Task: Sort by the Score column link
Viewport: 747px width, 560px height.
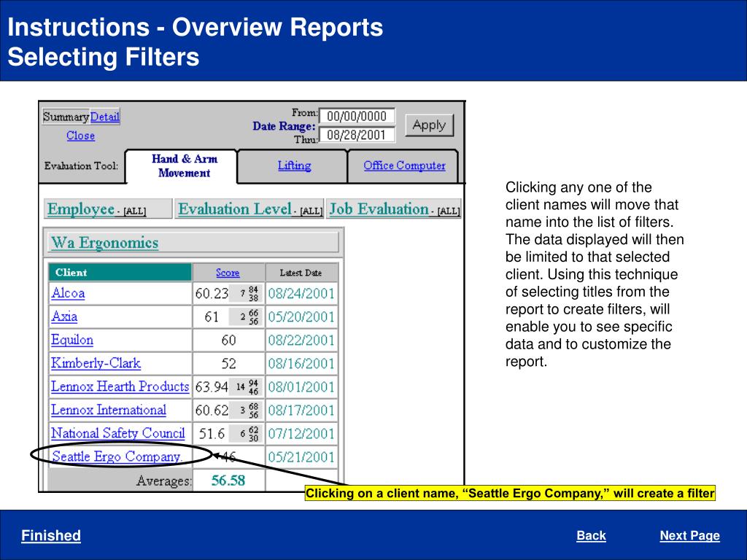Action: [x=228, y=273]
